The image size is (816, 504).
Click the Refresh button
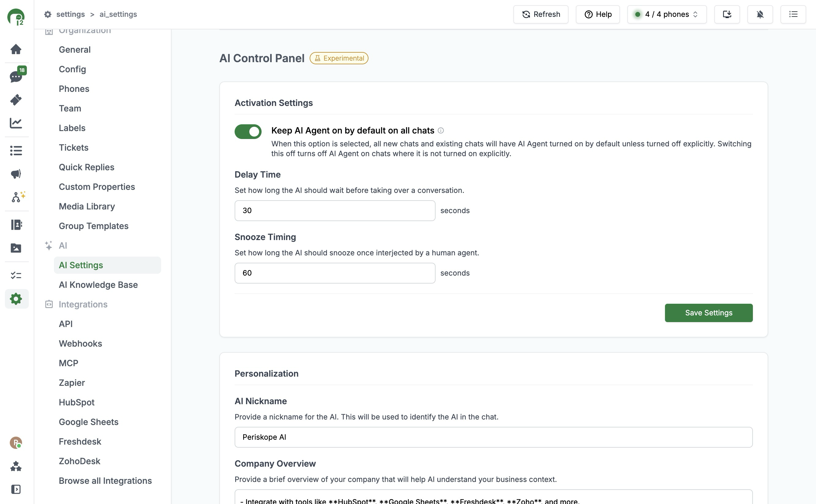coord(541,14)
